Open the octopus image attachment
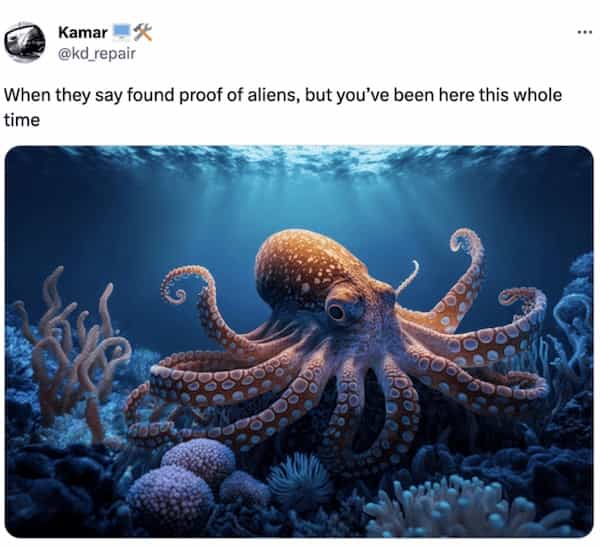 pyautogui.click(x=299, y=341)
